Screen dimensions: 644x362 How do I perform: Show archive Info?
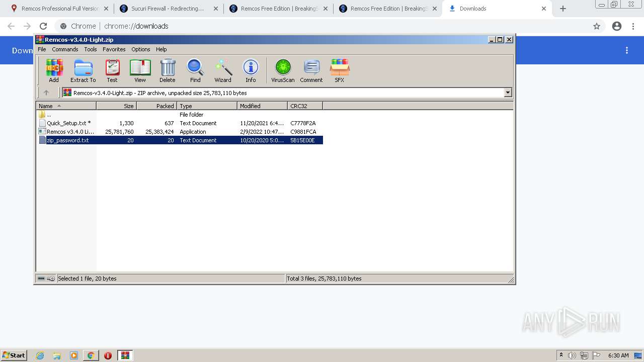251,70
